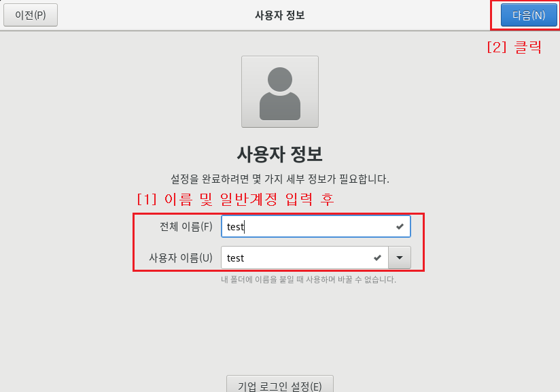The width and height of the screenshot is (560, 392).
Task: Open 기업 로그인 설정(E) enterprise login
Action: 280,385
